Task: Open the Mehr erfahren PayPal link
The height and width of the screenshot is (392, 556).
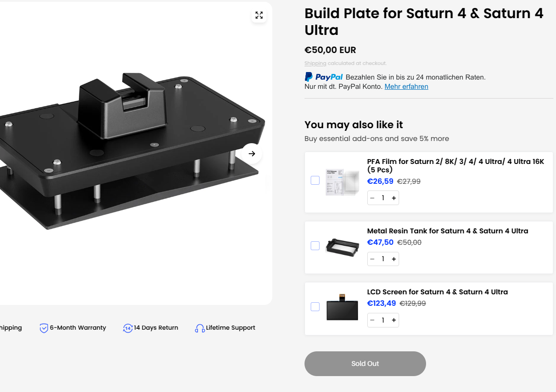Action: [406, 87]
